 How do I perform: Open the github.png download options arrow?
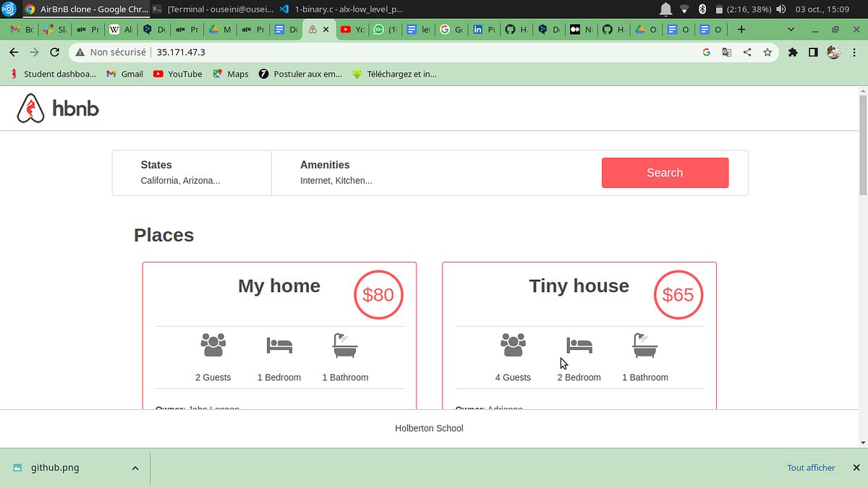pos(135,468)
